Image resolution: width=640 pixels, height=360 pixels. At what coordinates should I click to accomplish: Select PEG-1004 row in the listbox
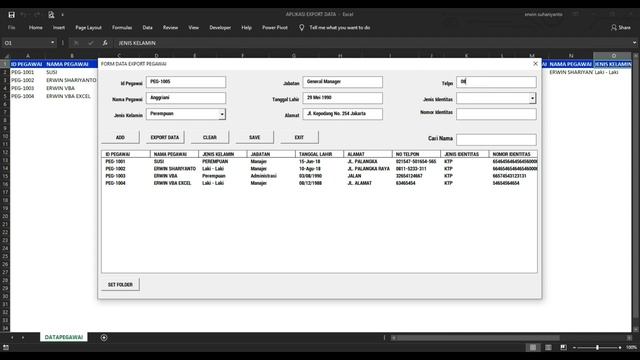pos(319,183)
